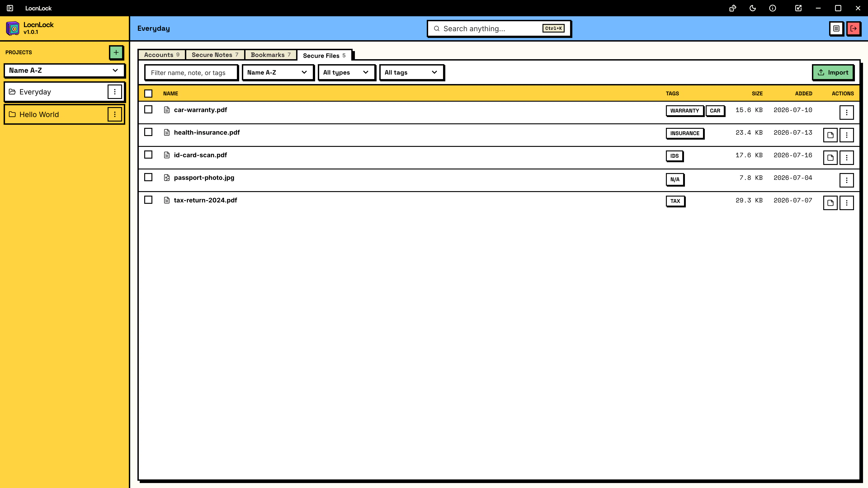
Task: Click the Everyday open folder icon
Action: click(12, 91)
